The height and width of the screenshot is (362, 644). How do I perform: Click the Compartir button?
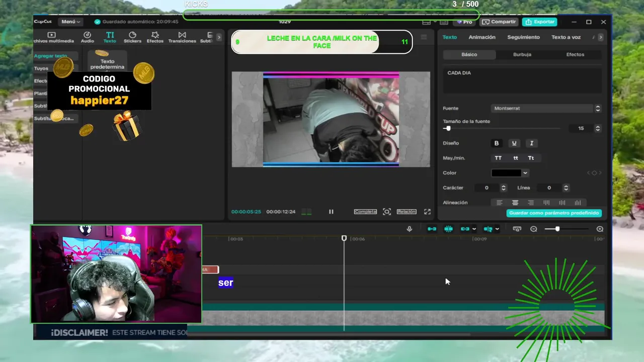(x=499, y=22)
